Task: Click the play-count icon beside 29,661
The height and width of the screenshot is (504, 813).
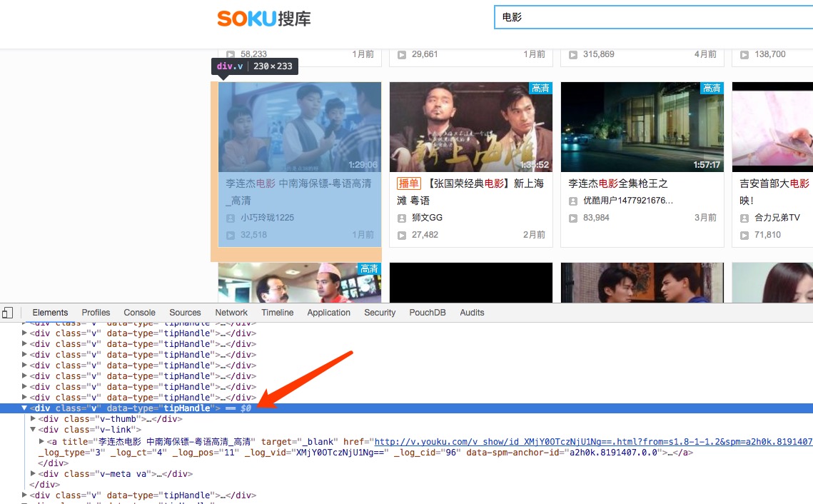Action: tap(402, 54)
